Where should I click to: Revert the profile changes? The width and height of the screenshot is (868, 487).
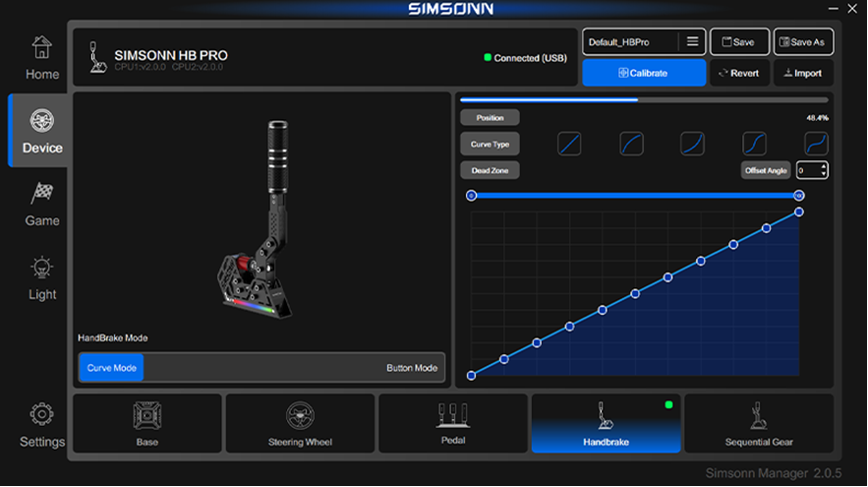(x=739, y=73)
